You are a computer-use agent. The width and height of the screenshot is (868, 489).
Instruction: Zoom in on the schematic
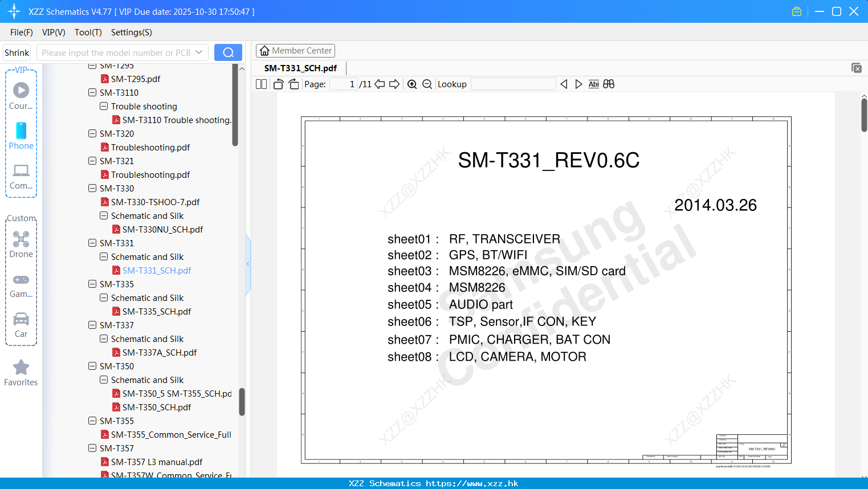point(412,84)
